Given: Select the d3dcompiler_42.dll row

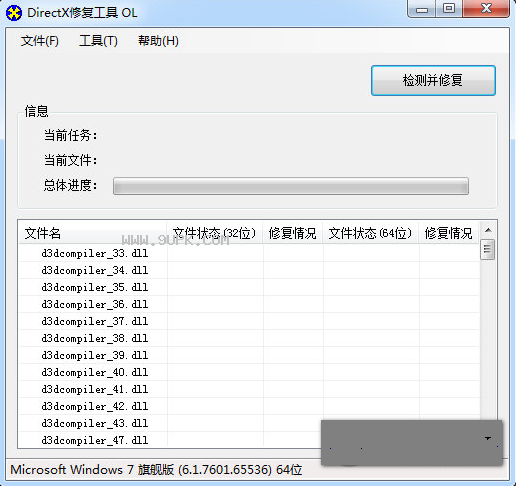Looking at the screenshot, I should [x=249, y=406].
